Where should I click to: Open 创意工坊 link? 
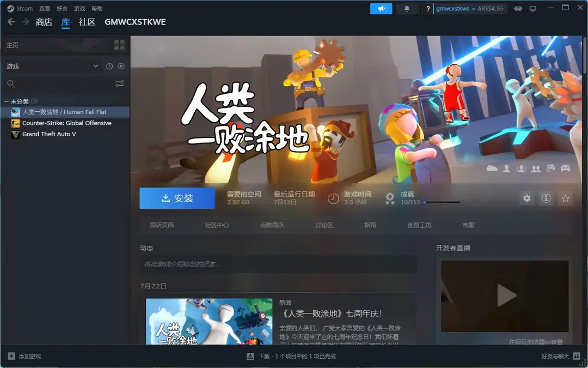pyautogui.click(x=419, y=225)
